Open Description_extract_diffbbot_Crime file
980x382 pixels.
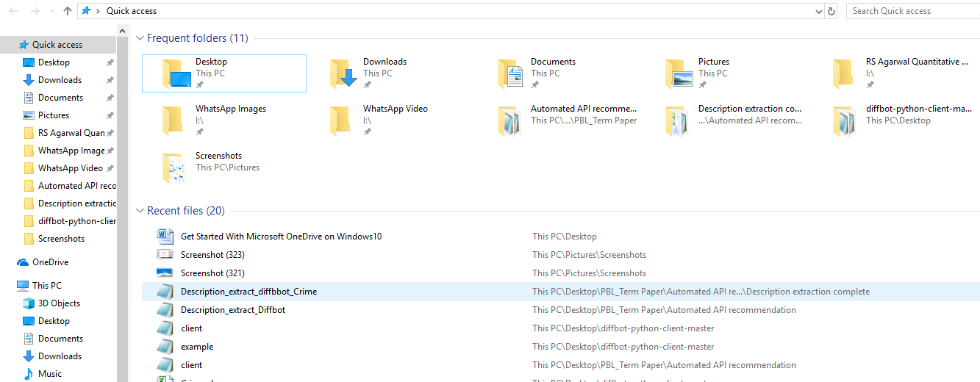tap(248, 292)
